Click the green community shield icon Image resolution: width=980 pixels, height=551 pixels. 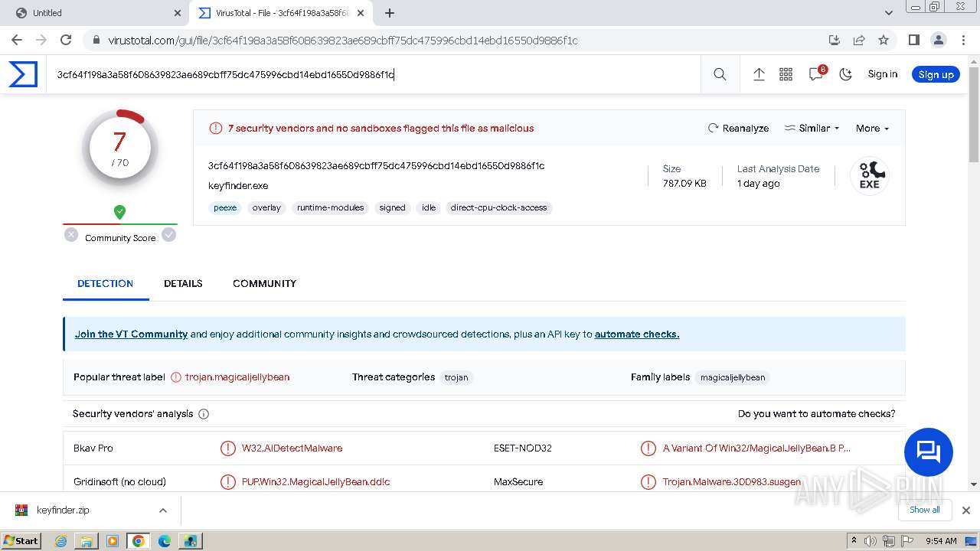119,212
